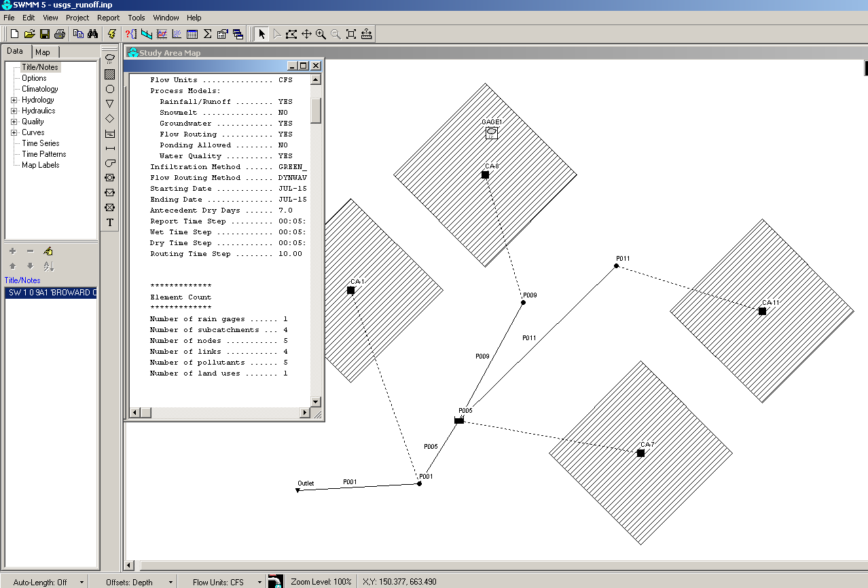Arrange windows with cascade icon
The width and height of the screenshot is (868, 588).
point(238,34)
